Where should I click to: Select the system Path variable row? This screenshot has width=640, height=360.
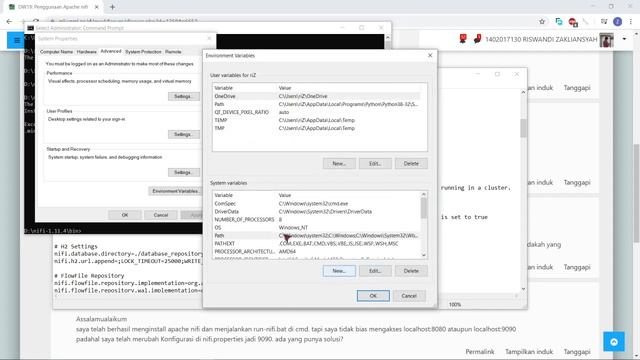[x=317, y=236]
